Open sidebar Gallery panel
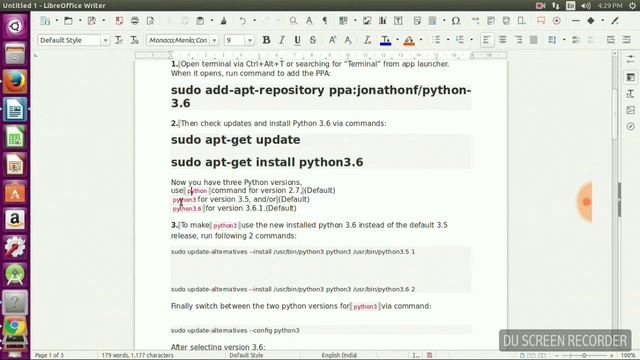Screen dimensions: 640x360 631,110
